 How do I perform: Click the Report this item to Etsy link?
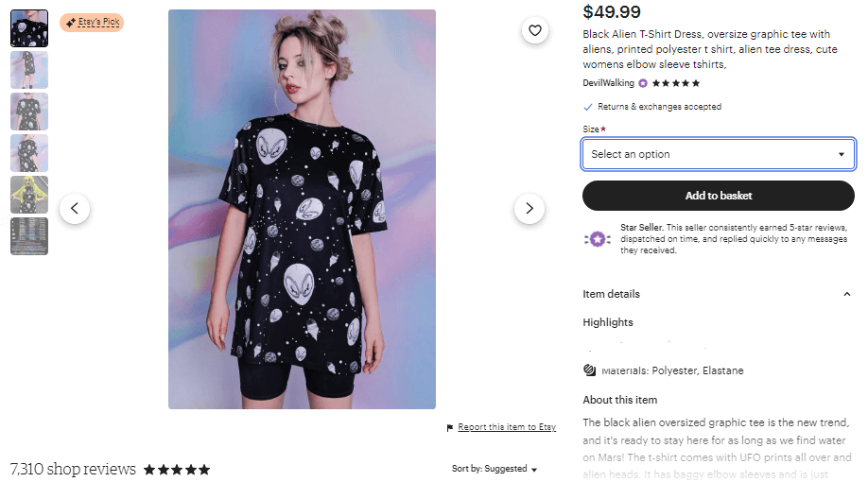(507, 428)
